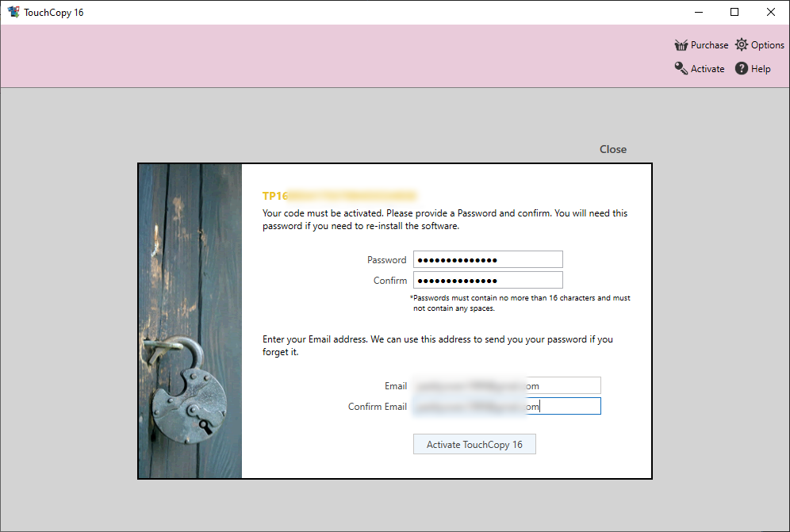This screenshot has height=532, width=790.
Task: Close the TouchCopy 16 window
Action: tap(771, 12)
